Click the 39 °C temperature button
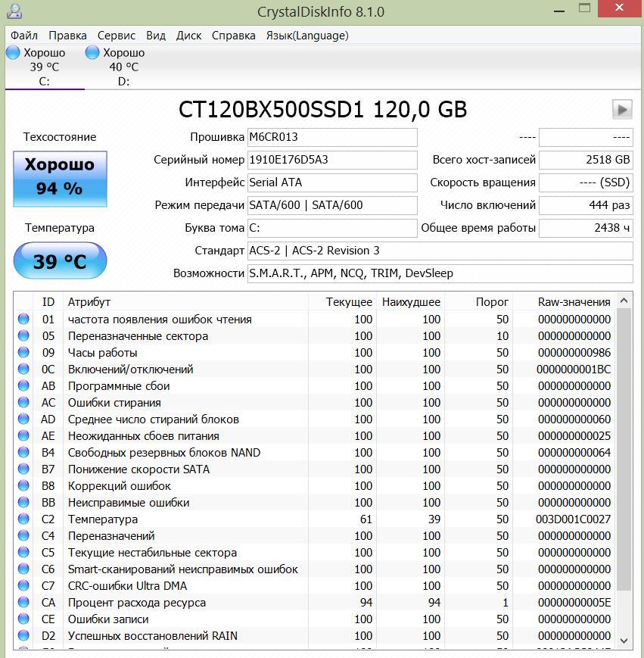Image resolution: width=644 pixels, height=658 pixels. tap(60, 261)
